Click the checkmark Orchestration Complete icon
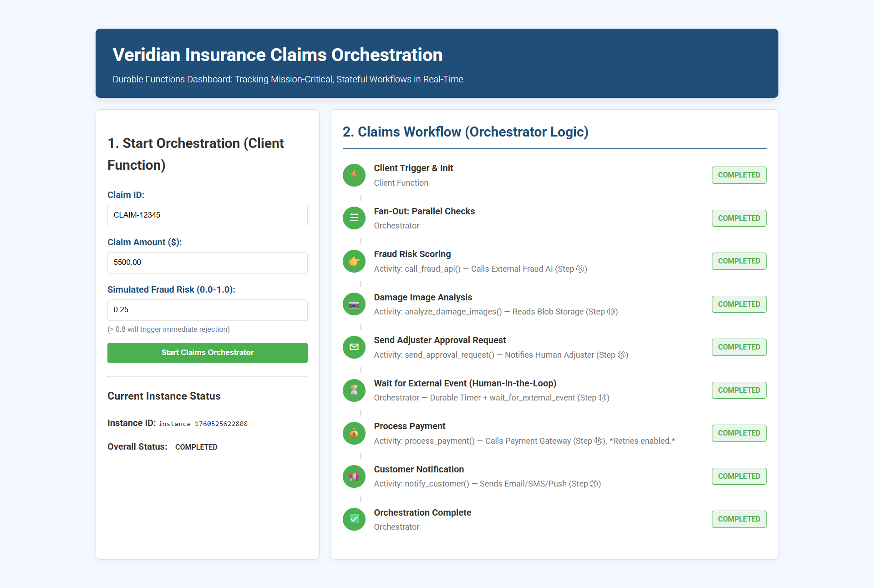The height and width of the screenshot is (588, 874). tap(354, 519)
